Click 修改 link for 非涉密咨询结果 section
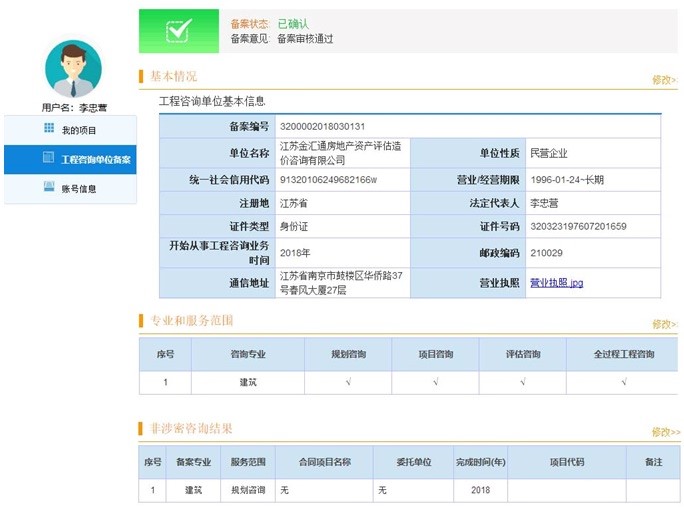Image resolution: width=684 pixels, height=507 pixels. click(665, 432)
